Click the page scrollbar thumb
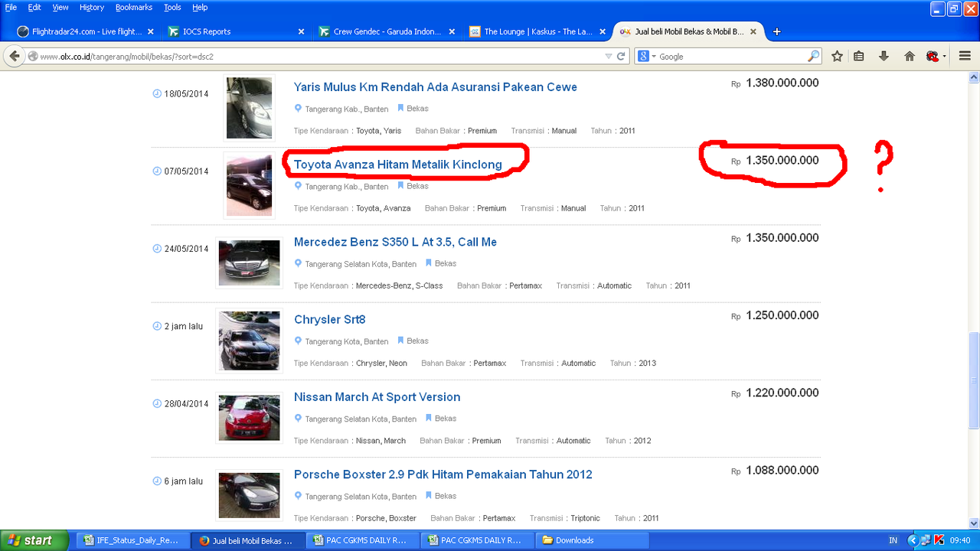Viewport: 980px width, 551px height. pyautogui.click(x=974, y=380)
